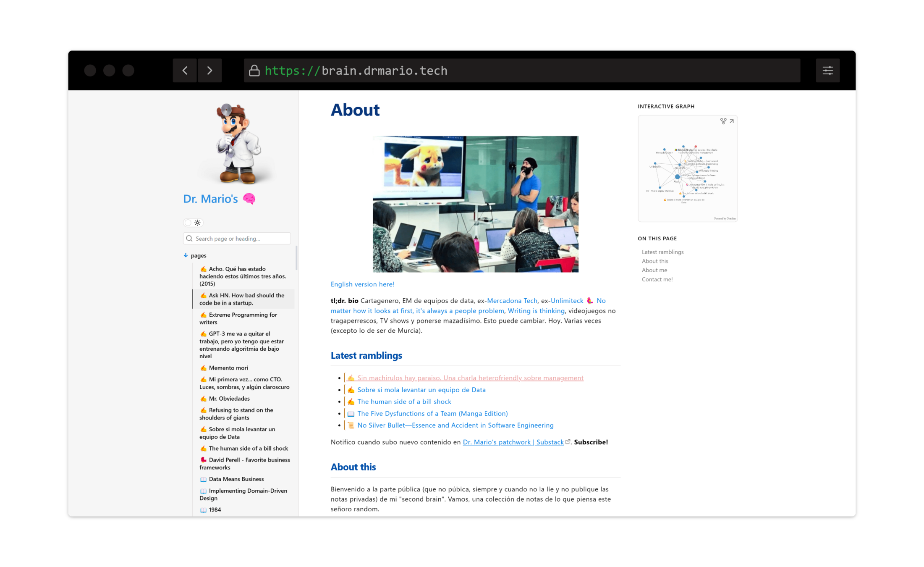Image resolution: width=924 pixels, height=567 pixels.
Task: Jump to Contact me! section
Action: coord(657,279)
